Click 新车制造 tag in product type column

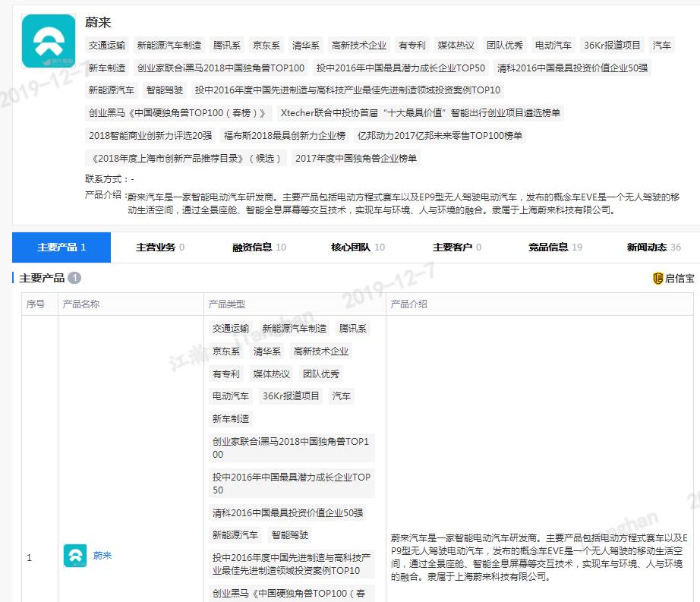230,418
